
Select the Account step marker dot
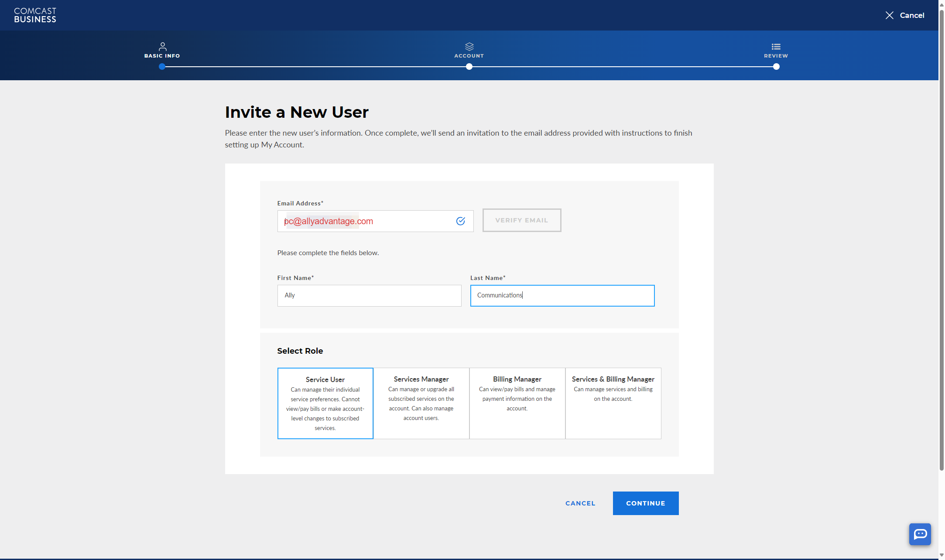pyautogui.click(x=469, y=67)
